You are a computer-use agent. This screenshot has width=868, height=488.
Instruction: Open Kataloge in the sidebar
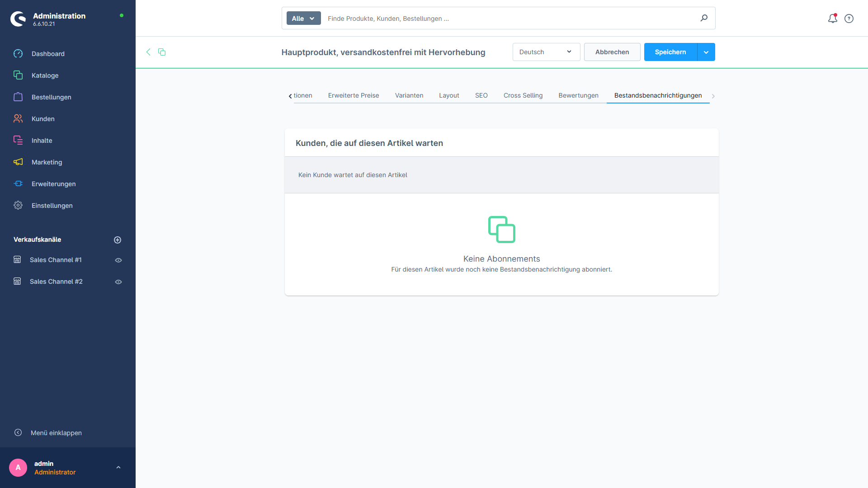coord(45,75)
